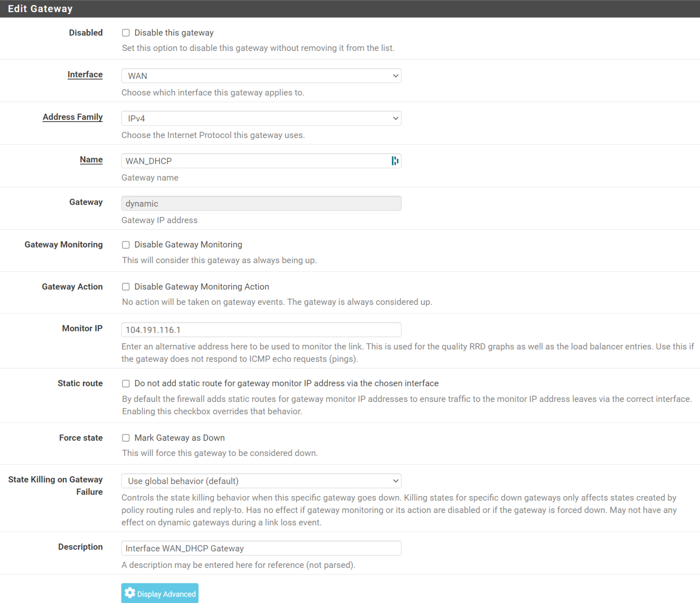This screenshot has height=603, width=700.
Task: Click 'Disable this gateway' label text
Action: click(174, 33)
